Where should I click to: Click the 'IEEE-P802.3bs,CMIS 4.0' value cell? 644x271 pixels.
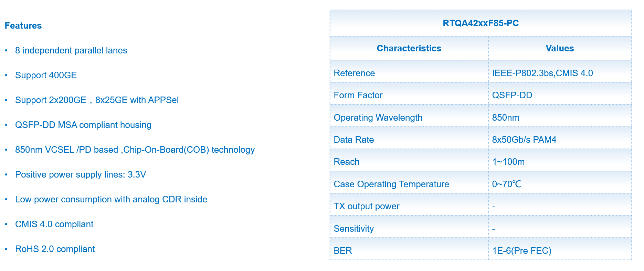(542, 73)
